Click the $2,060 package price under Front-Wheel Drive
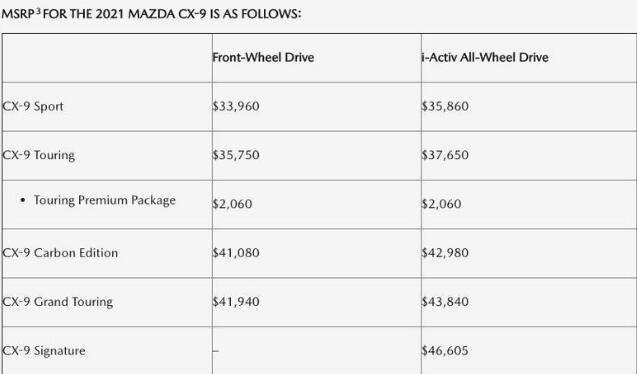The height and width of the screenshot is (374, 637). click(x=232, y=204)
